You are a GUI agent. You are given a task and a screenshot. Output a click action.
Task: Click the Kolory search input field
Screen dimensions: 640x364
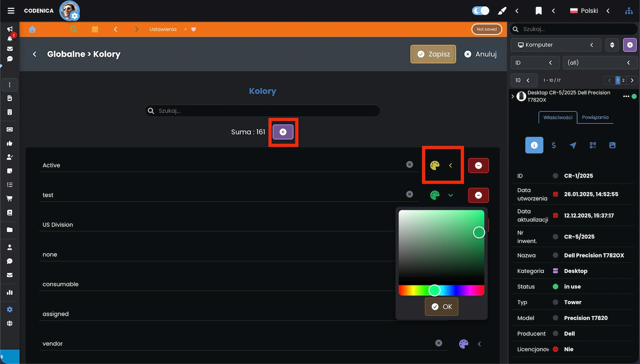click(265, 111)
